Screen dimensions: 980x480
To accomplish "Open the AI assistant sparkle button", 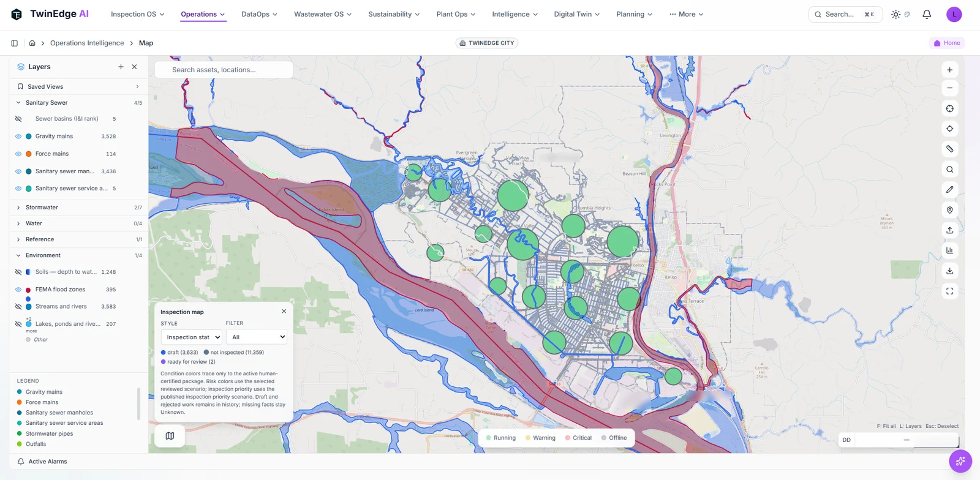I will 960,461.
